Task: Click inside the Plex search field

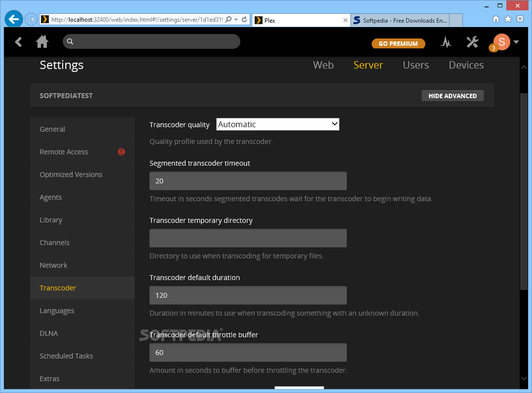Action: (x=152, y=41)
